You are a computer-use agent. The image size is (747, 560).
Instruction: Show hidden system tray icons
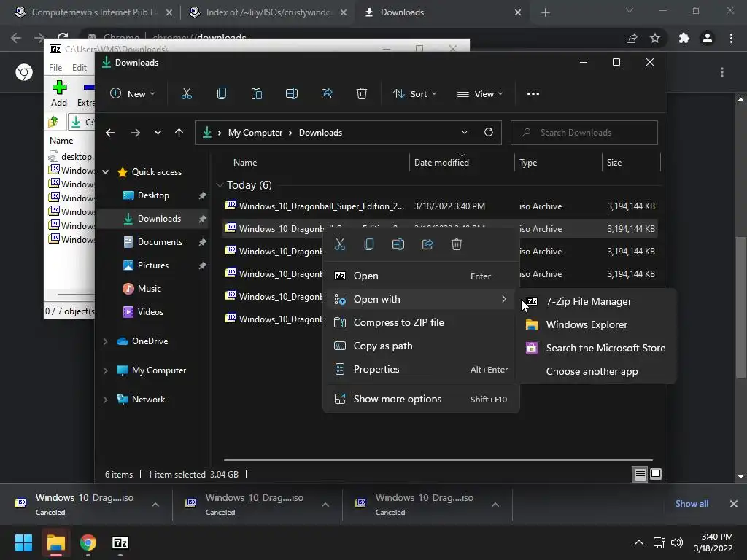click(639, 542)
